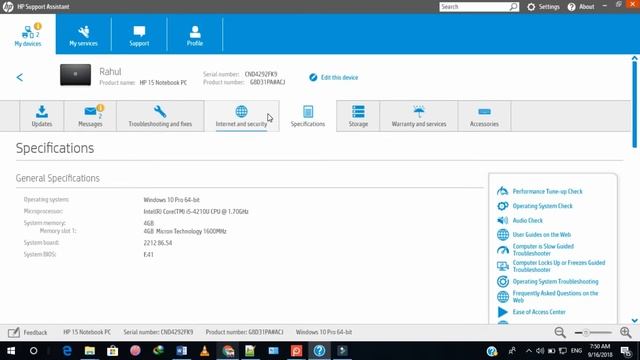This screenshot has height=360, width=640.
Task: Open the About help item
Action: tap(581, 7)
